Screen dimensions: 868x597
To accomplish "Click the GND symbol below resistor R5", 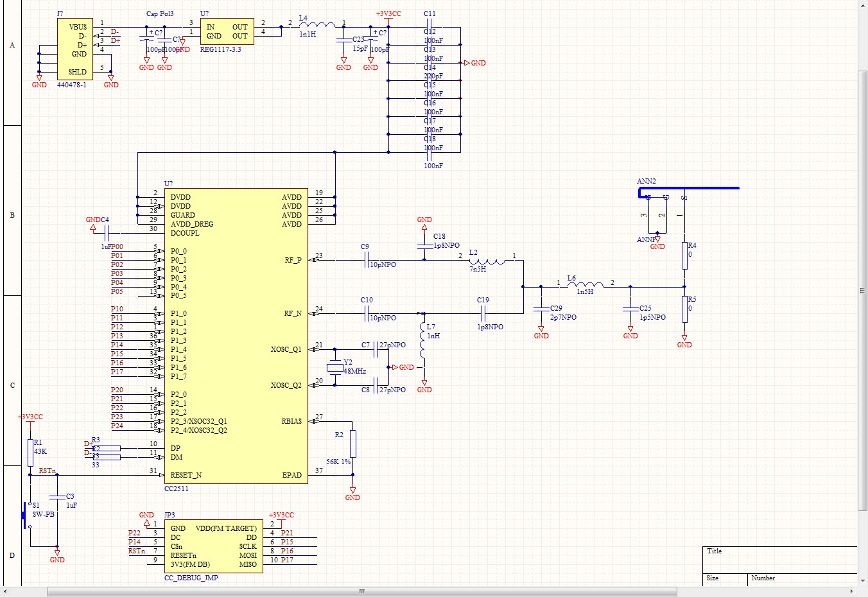I will [x=684, y=342].
